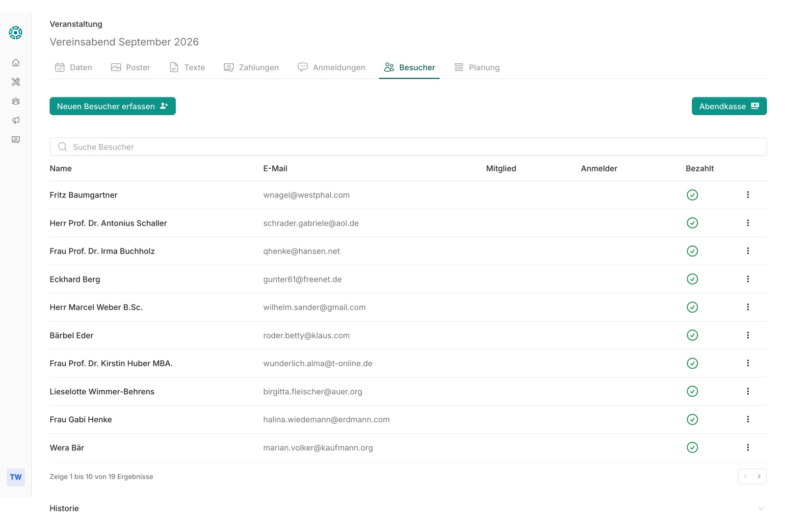Click the paid checkmark for Frau Gabi Henke

[692, 420]
